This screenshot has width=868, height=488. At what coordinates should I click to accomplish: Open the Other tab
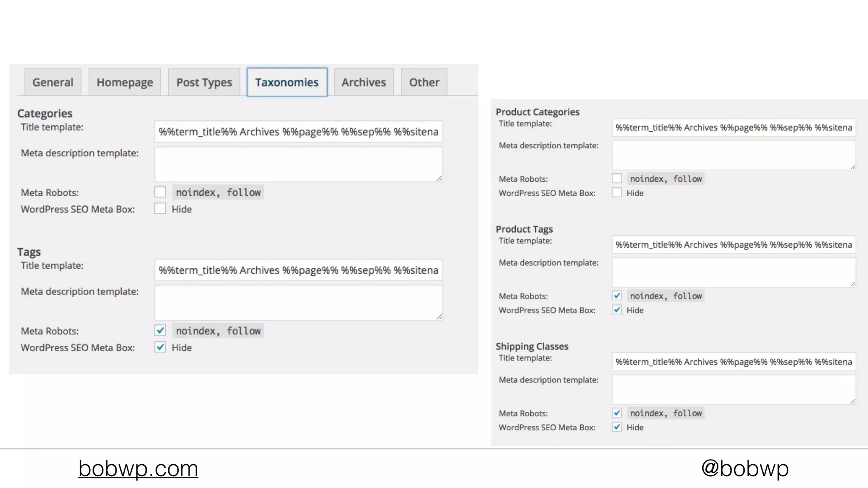[424, 82]
